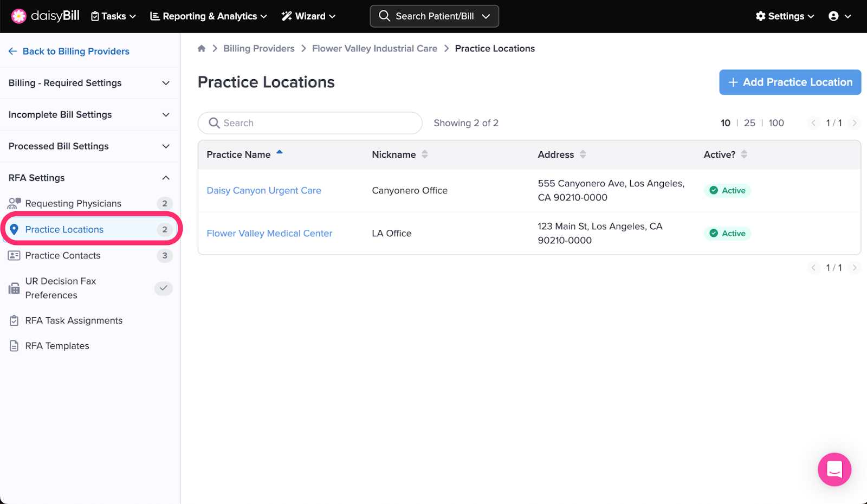Go to next page using top pagination arrow
This screenshot has width=867, height=504.
pyautogui.click(x=855, y=123)
